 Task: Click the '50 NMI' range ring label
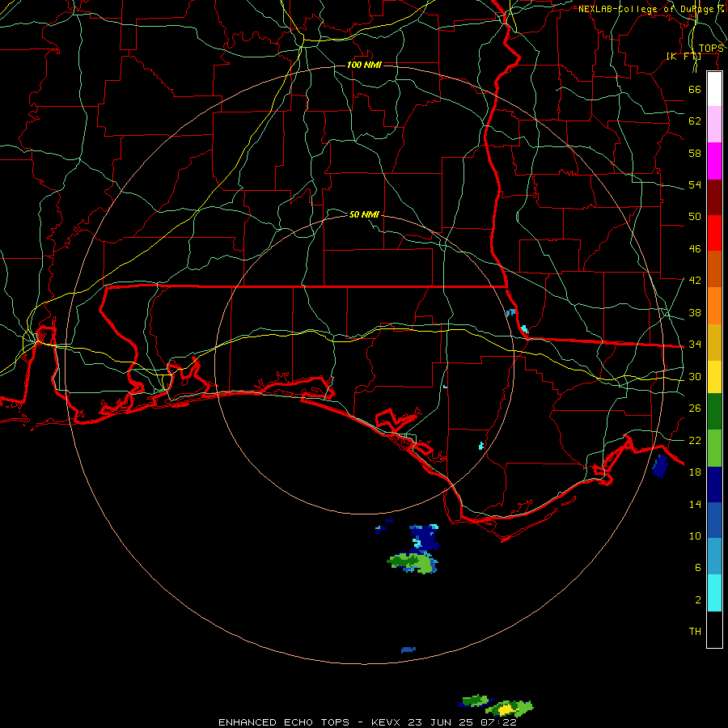click(364, 214)
